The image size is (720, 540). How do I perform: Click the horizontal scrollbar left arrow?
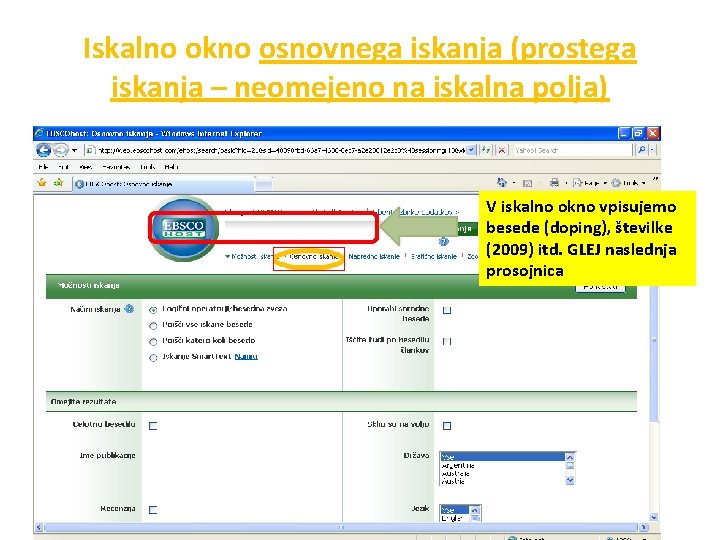coord(39,527)
